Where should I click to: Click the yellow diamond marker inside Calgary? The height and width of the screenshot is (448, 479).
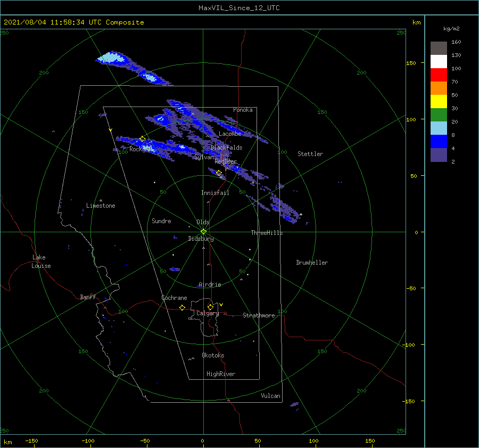[x=210, y=307]
